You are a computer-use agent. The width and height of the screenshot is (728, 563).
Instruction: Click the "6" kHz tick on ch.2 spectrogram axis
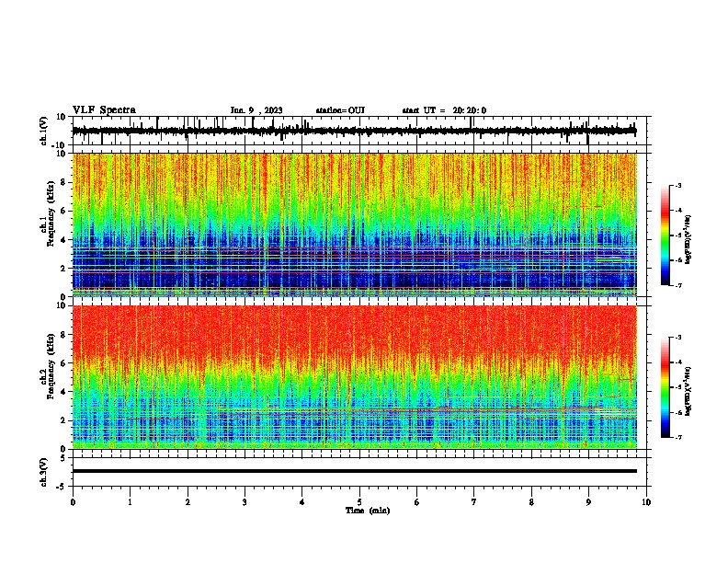coord(64,363)
